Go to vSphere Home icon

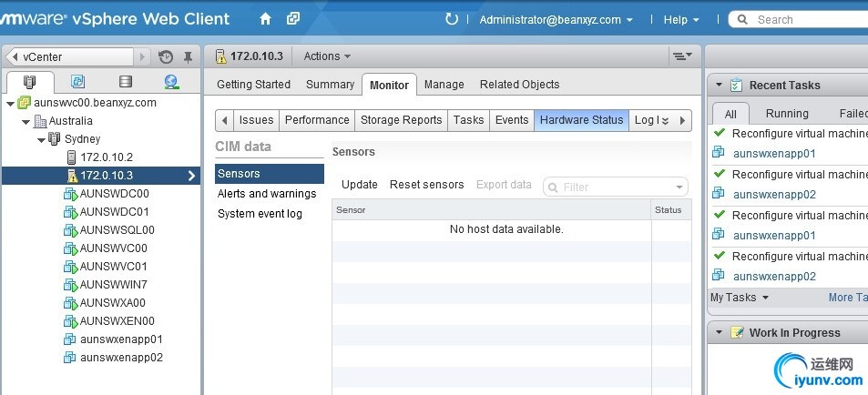265,19
